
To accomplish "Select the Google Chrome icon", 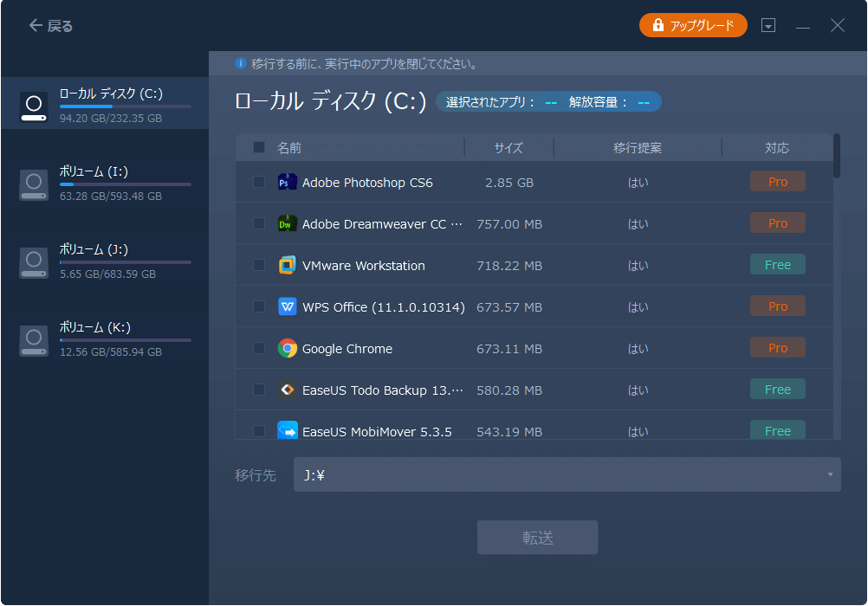I will 287,347.
